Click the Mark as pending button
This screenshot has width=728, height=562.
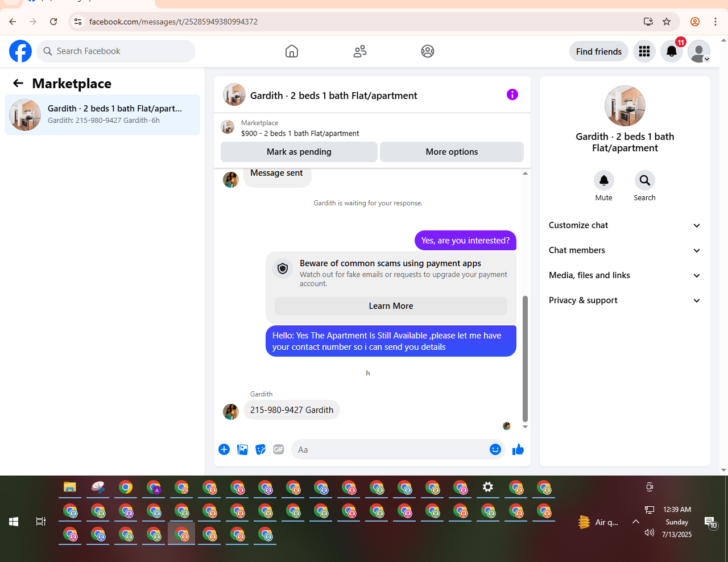click(299, 152)
